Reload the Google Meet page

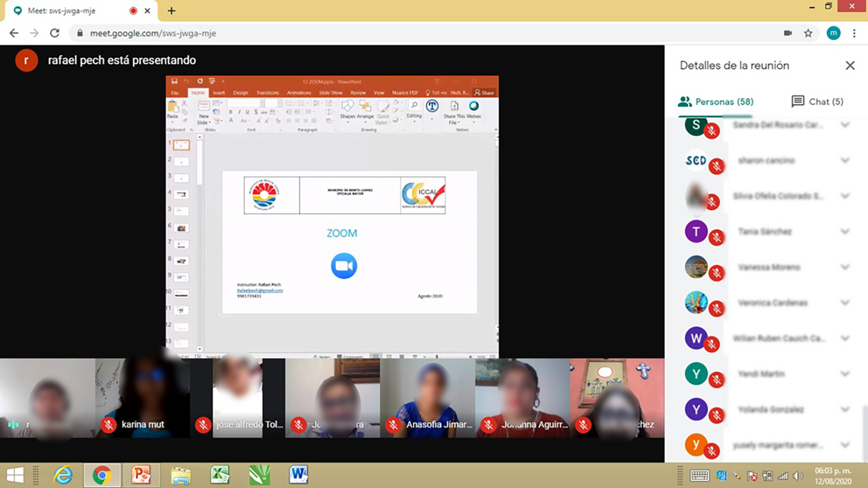55,33
